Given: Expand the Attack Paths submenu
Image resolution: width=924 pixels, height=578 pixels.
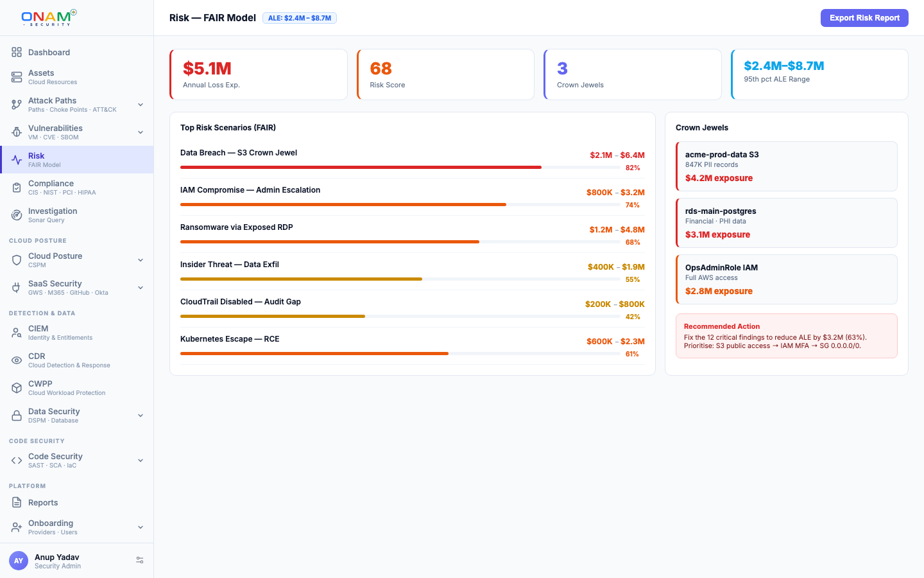Looking at the screenshot, I should (141, 105).
